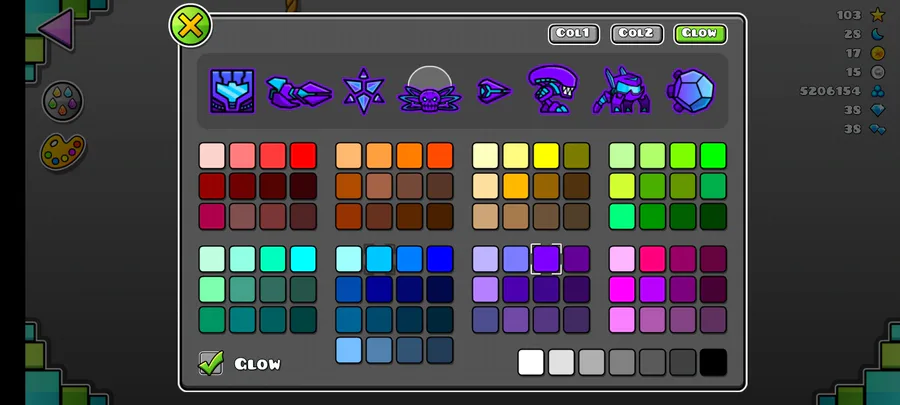Viewport: 900px width, 405px height.
Task: Select the alien robot icon preview
Action: tap(553, 89)
